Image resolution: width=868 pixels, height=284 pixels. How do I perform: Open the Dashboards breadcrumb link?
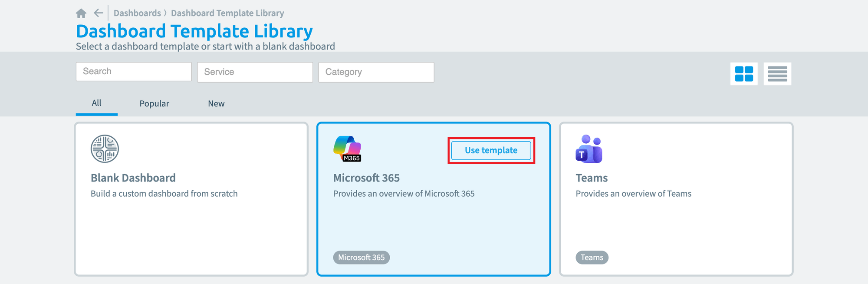point(137,13)
